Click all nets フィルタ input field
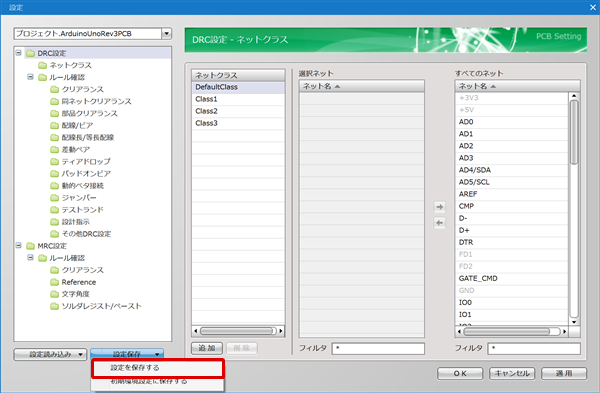 (534, 348)
